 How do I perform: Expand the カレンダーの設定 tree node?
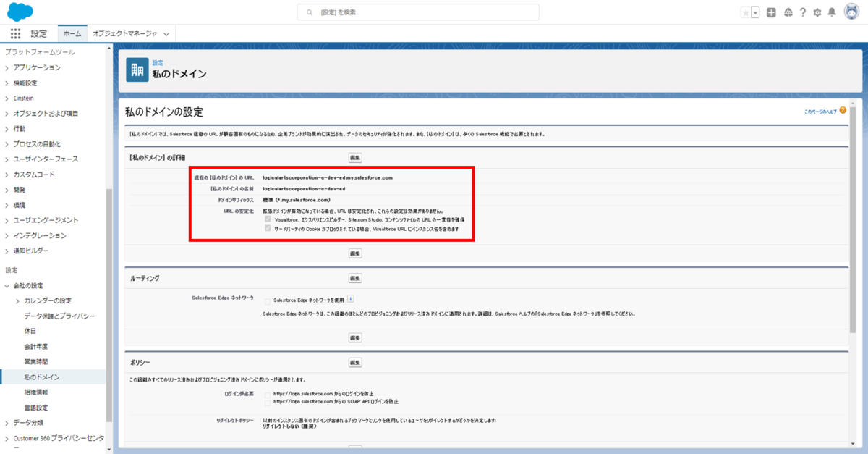18,300
